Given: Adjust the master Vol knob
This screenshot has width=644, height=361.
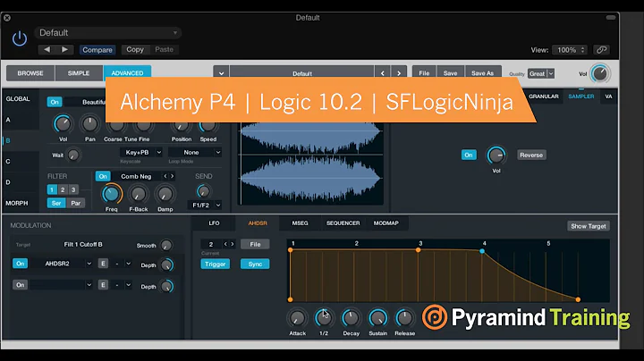Looking at the screenshot, I should coord(599,74).
